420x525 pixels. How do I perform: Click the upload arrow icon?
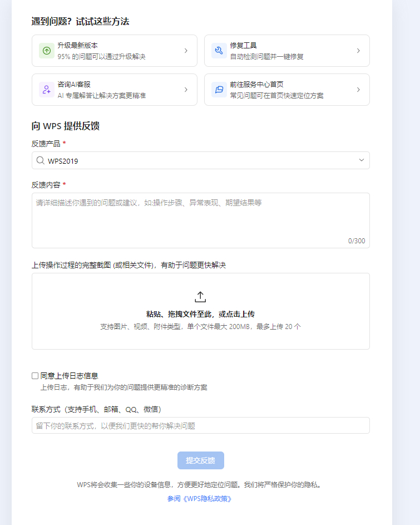[x=200, y=297]
